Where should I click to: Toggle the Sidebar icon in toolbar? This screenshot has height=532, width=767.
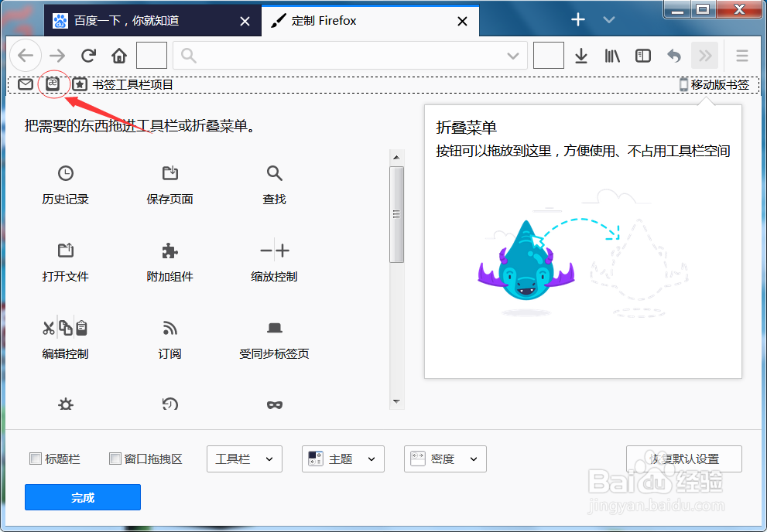click(642, 56)
